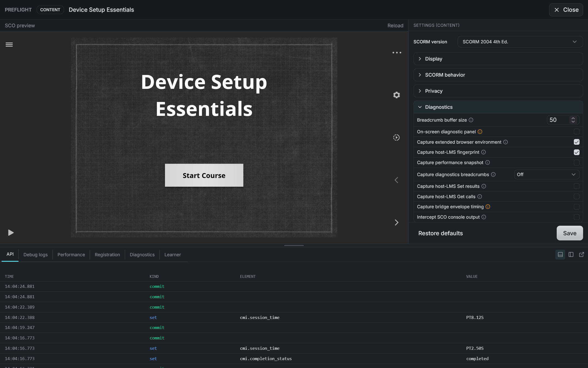Screen dimensions: 588x368
Task: Dock the log panel to the bottom
Action: click(560, 255)
